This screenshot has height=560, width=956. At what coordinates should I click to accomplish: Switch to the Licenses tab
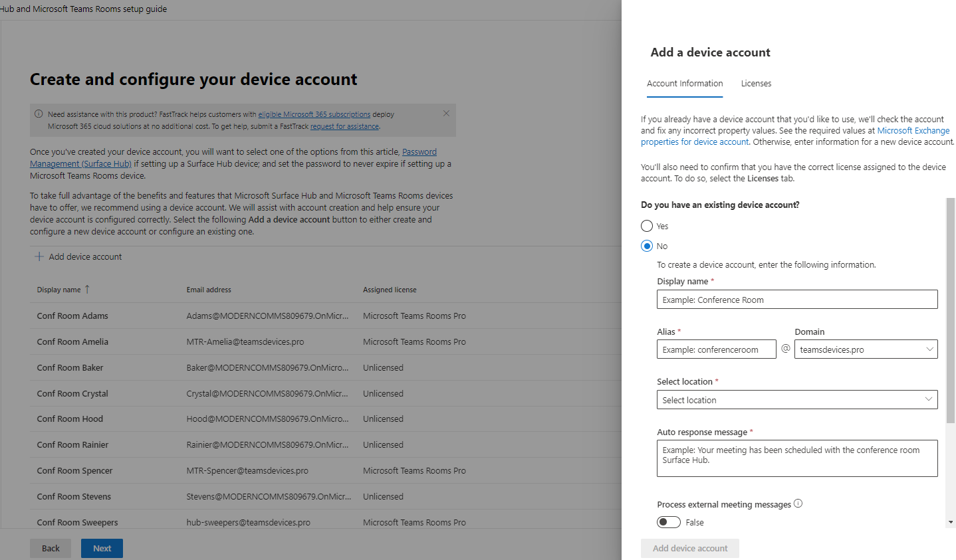756,84
